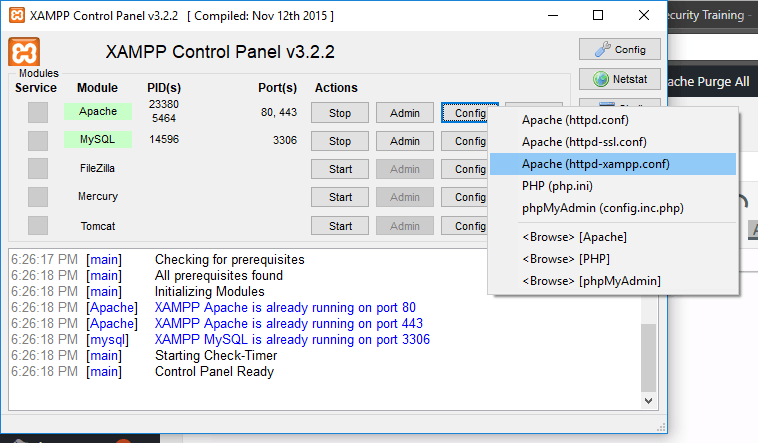Choose Apache (httpd-xampp.conf) from menu
758x443 pixels.
pyautogui.click(x=596, y=164)
